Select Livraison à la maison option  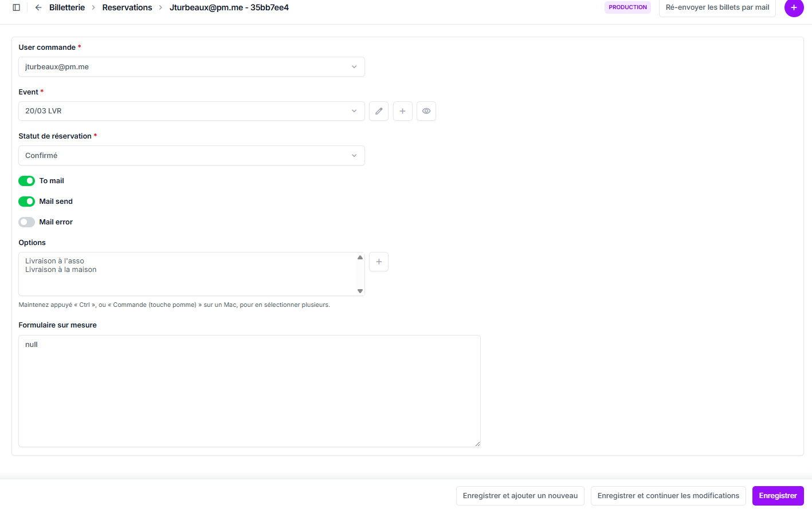(x=61, y=270)
